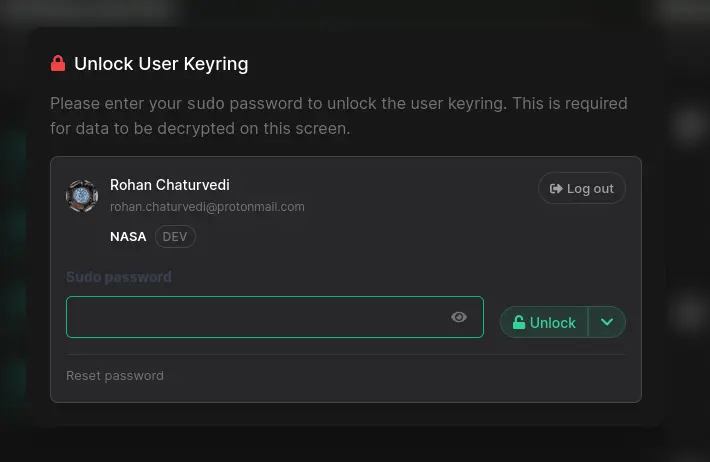Click the DEV environment badge
The width and height of the screenshot is (710, 462).
click(175, 237)
